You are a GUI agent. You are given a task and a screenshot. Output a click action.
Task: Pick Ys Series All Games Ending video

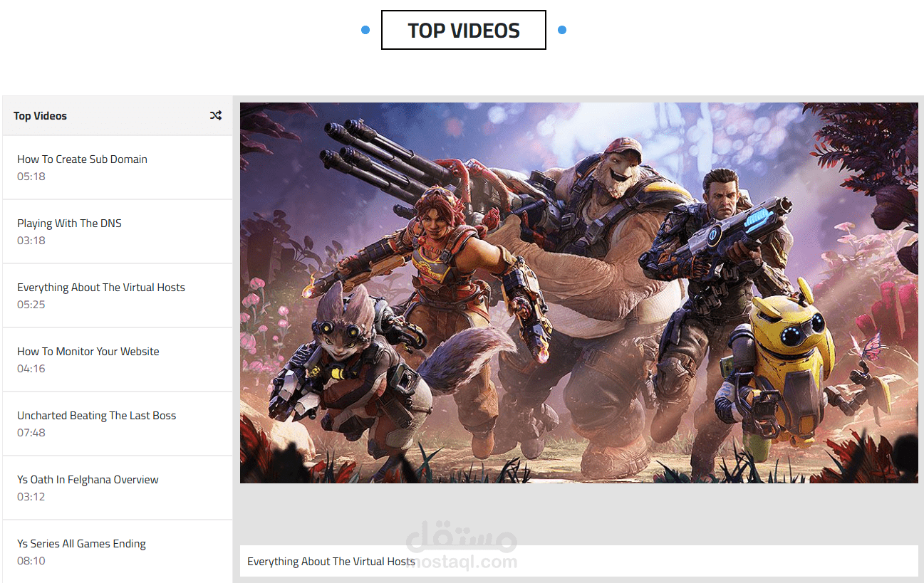pos(118,552)
